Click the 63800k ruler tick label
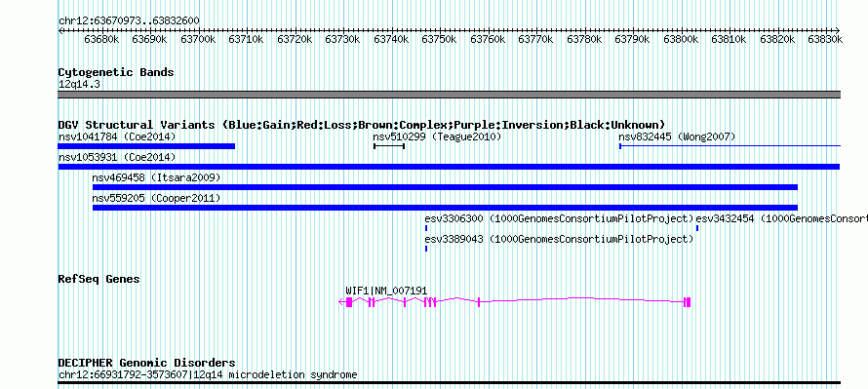 [681, 39]
